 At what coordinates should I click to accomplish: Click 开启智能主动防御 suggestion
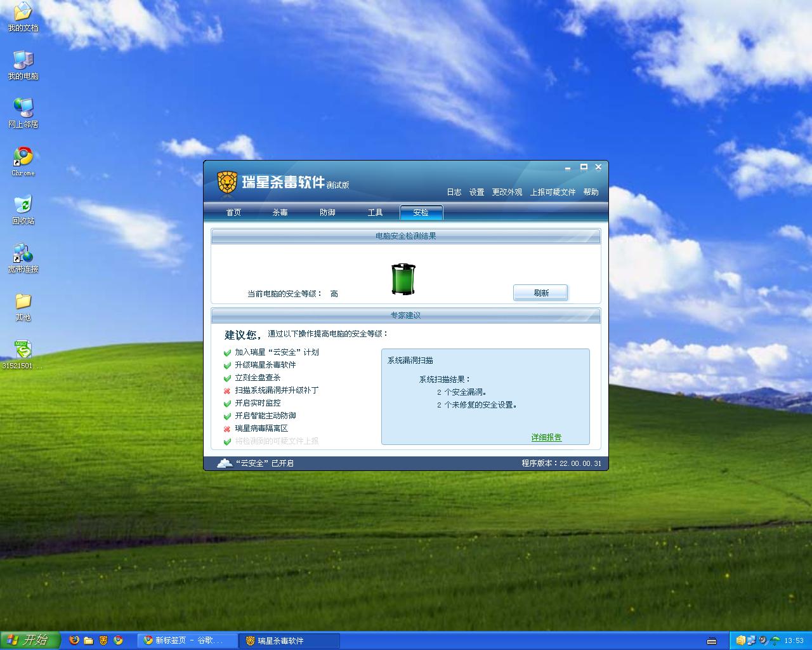coord(265,416)
